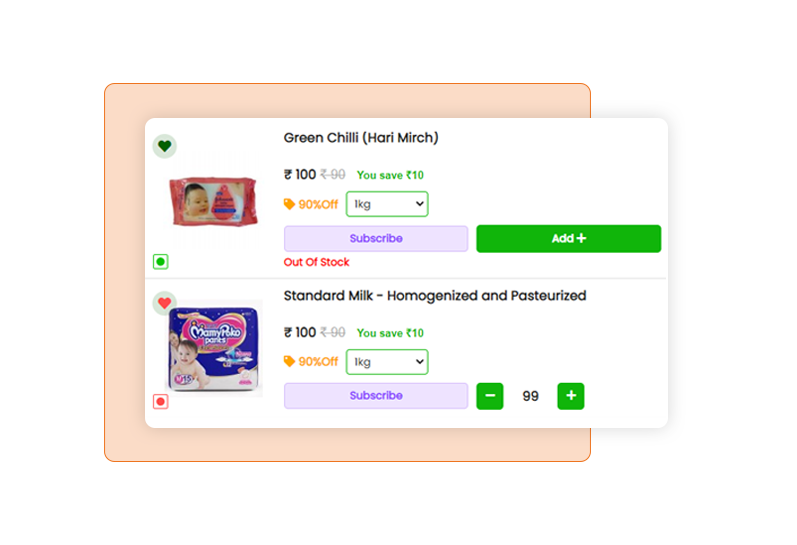Click the red non-veg indicator icon
Image resolution: width=797 pixels, height=545 pixels.
coord(161,402)
